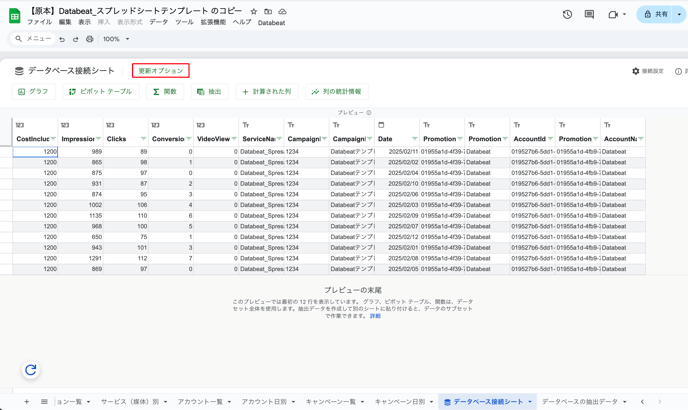Click the 計算された列 button
The height and width of the screenshot is (410, 688).
point(267,92)
